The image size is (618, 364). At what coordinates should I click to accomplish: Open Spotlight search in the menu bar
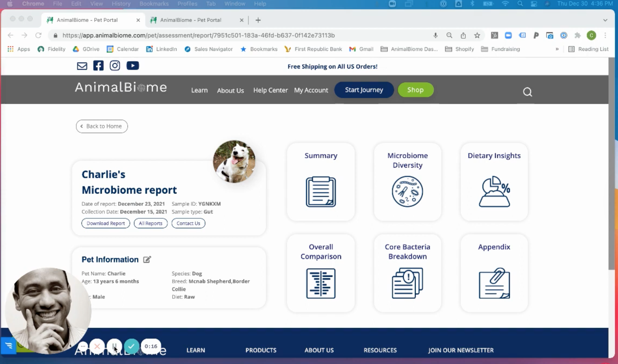coord(520,4)
